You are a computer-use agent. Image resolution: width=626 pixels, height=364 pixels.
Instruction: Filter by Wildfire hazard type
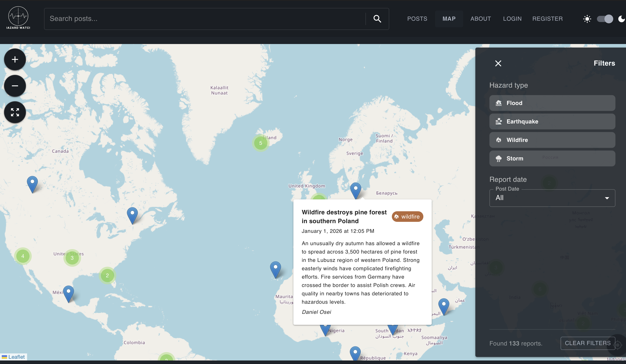(x=552, y=140)
